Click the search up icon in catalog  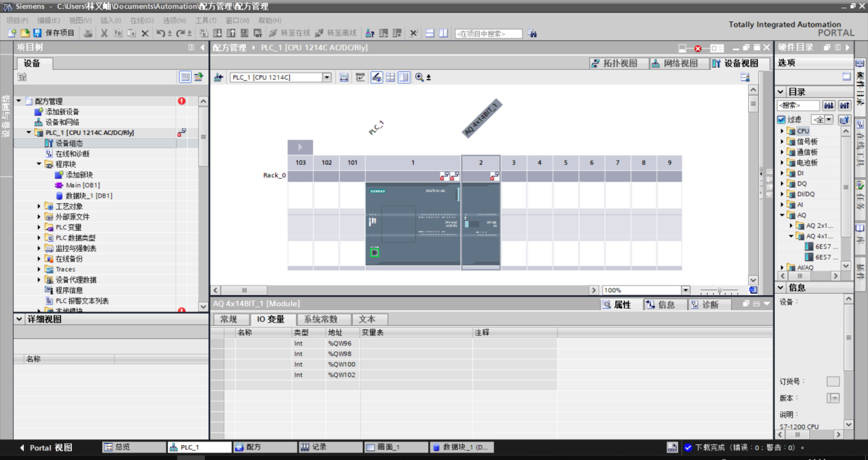coord(845,105)
